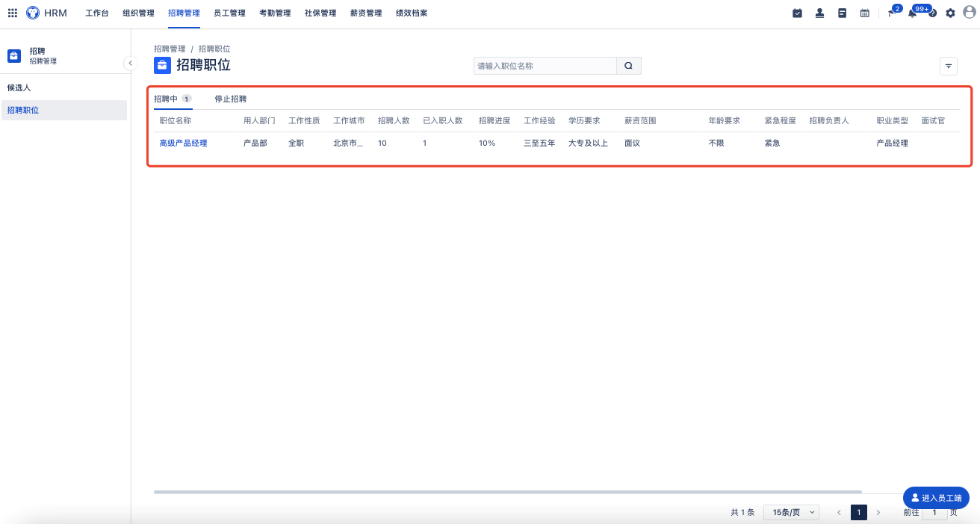This screenshot has width=980, height=524.
Task: Click the horizontal table scrollbar
Action: coord(508,492)
